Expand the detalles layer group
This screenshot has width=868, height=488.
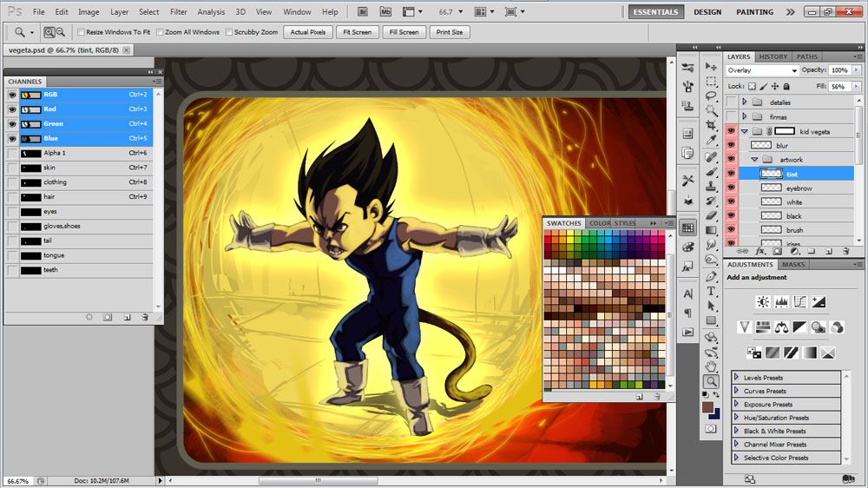(745, 102)
